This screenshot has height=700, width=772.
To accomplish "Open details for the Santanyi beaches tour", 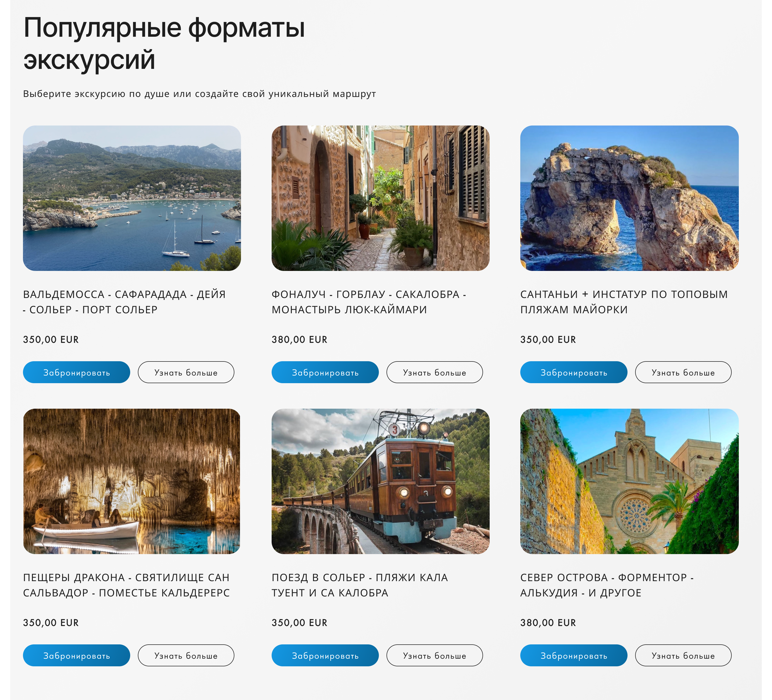I will (683, 372).
